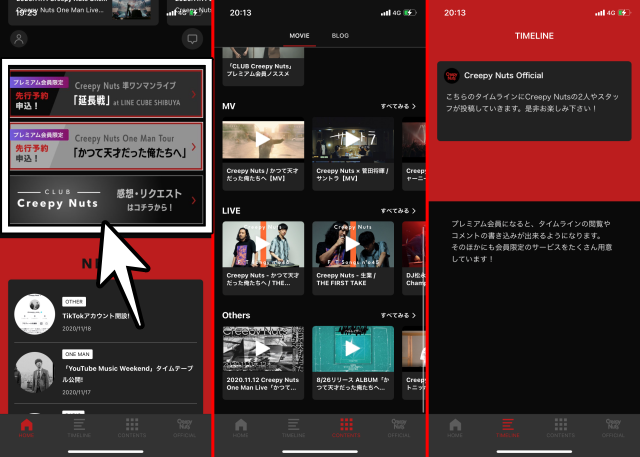Click YouTube Music Weekend news thumbnail

tap(35, 373)
